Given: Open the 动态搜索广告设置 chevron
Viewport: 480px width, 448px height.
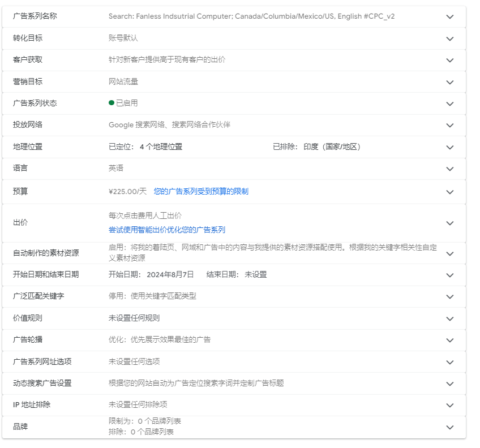Looking at the screenshot, I should pyautogui.click(x=450, y=384).
